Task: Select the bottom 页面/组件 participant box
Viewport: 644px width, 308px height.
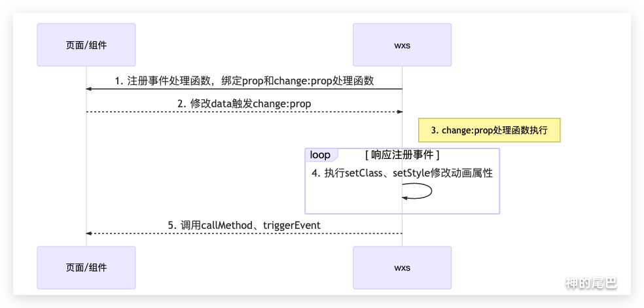Action: [86, 267]
